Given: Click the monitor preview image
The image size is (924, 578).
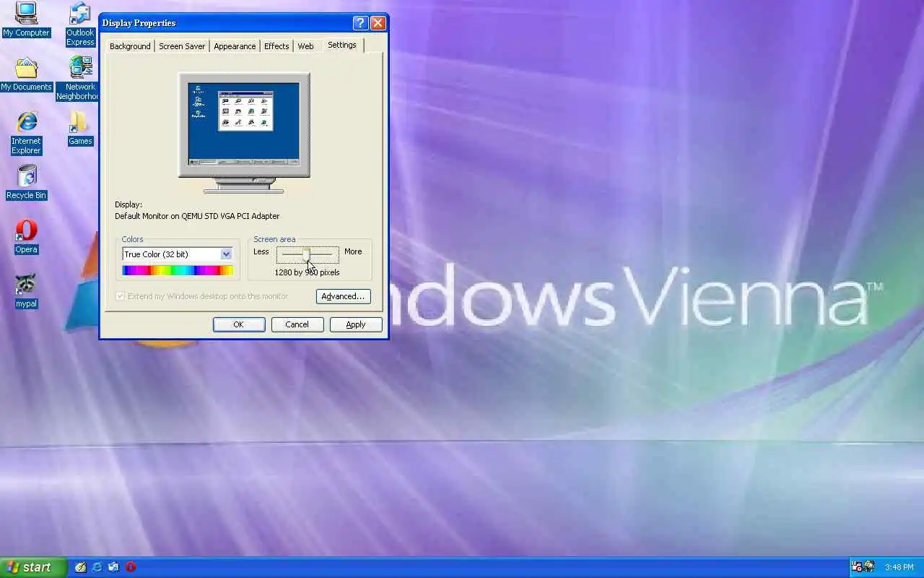Looking at the screenshot, I should pyautogui.click(x=244, y=133).
